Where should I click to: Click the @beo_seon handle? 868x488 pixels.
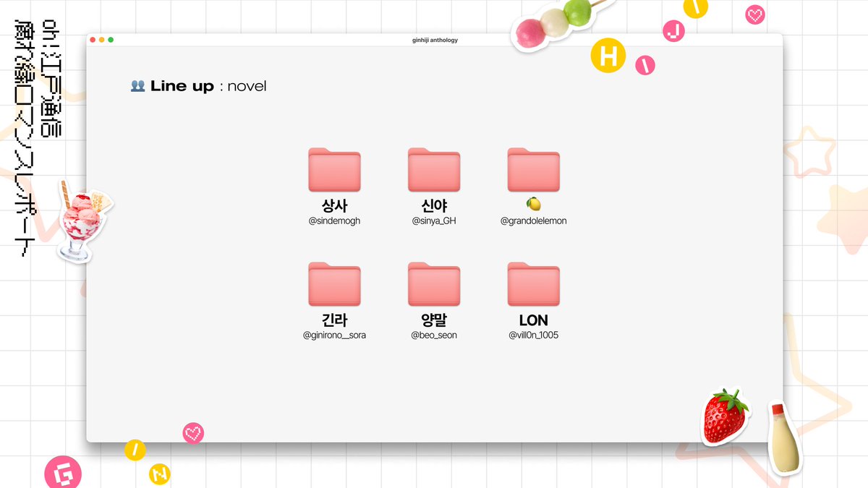coord(434,335)
